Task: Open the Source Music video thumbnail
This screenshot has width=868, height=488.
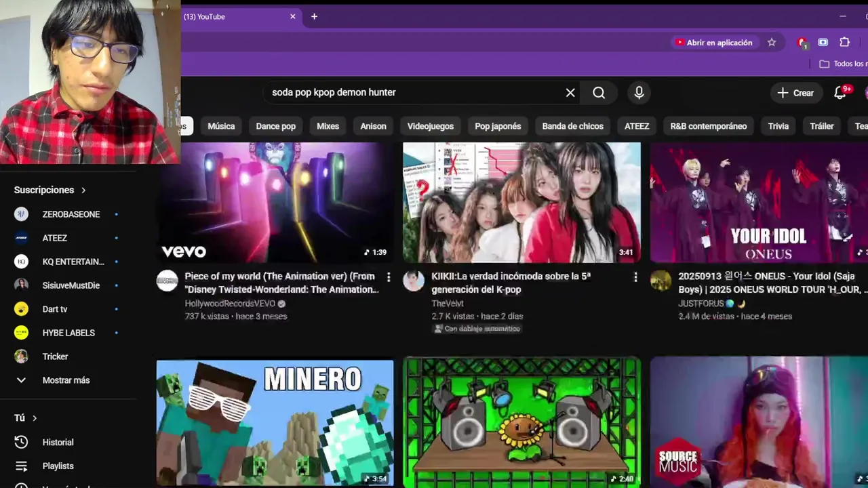Action: (759, 424)
